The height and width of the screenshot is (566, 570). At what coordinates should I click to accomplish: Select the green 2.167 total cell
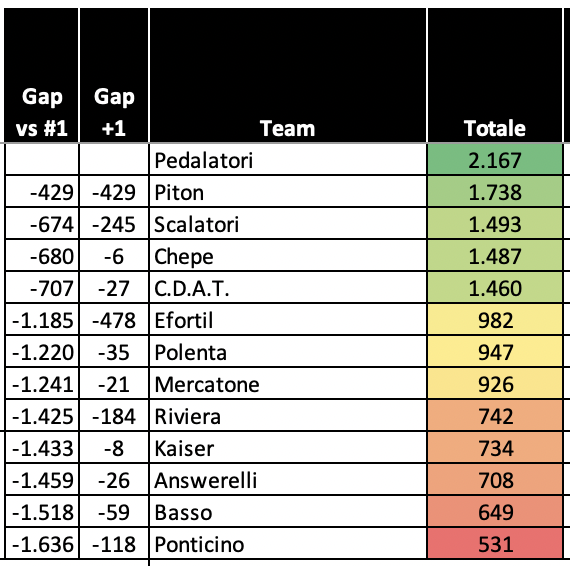point(495,160)
